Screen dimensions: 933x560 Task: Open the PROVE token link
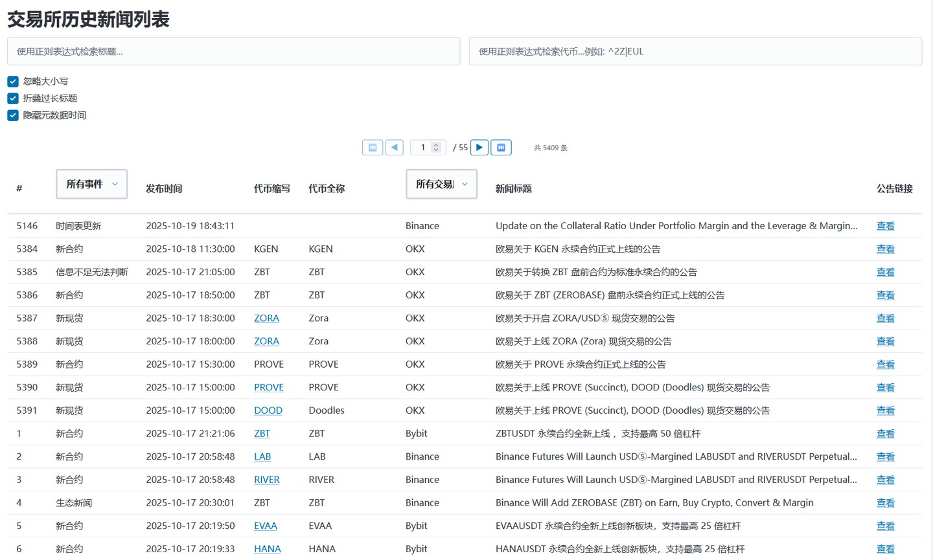(x=268, y=387)
